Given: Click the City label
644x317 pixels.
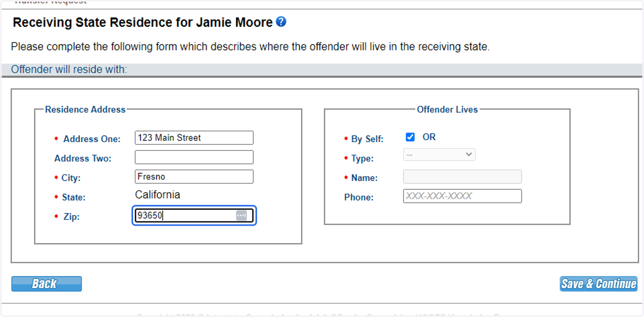Looking at the screenshot, I should (x=71, y=178).
